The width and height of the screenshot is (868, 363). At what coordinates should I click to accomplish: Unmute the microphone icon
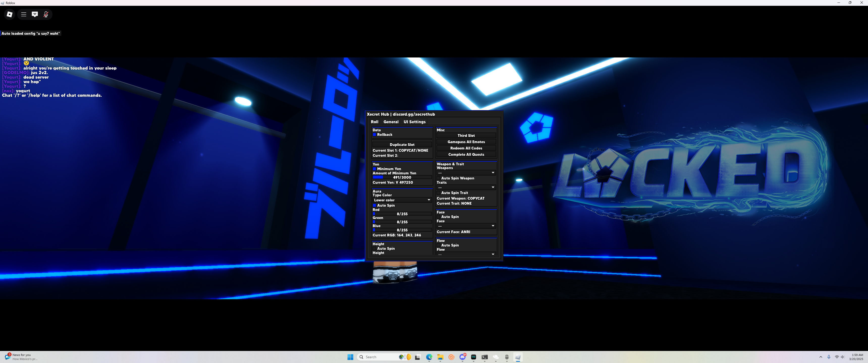46,14
